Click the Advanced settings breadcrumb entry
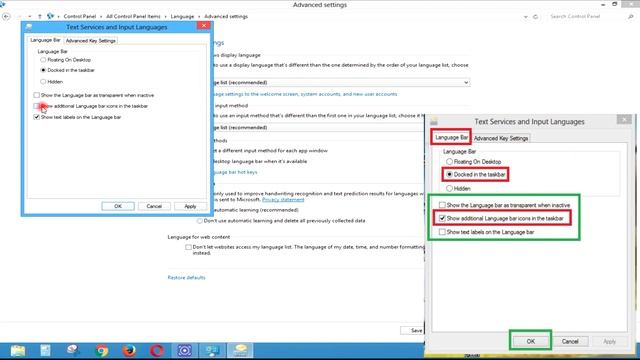 click(226, 16)
